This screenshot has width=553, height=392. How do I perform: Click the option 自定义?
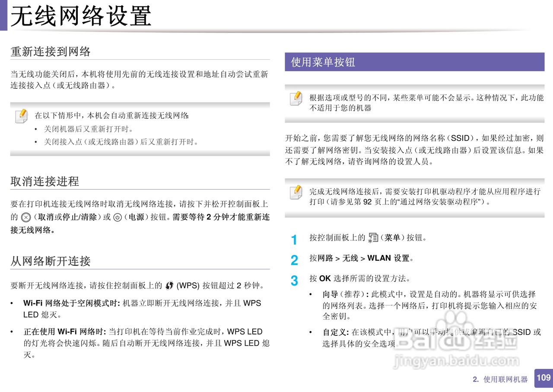pyautogui.click(x=336, y=332)
